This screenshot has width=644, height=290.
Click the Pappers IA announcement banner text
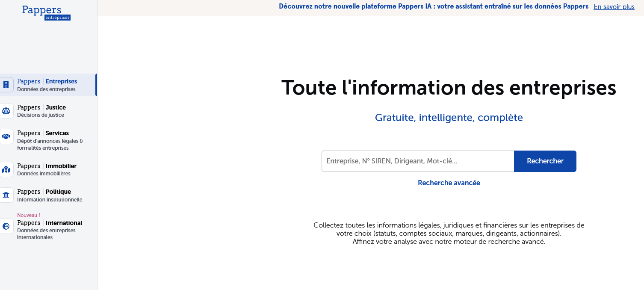click(434, 6)
